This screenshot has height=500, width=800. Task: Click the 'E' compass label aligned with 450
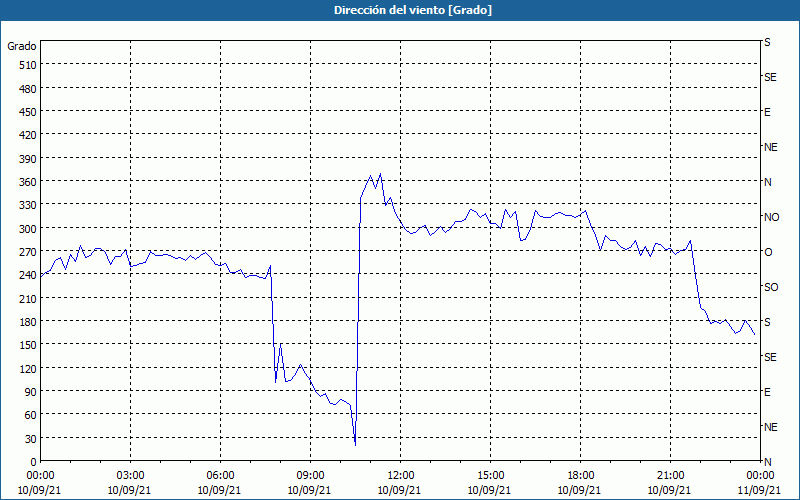click(767, 112)
